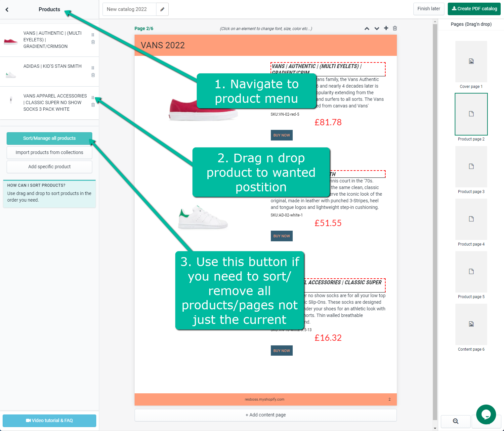Grab drag handle for Vans socks product
504x431 pixels.
[x=93, y=98]
